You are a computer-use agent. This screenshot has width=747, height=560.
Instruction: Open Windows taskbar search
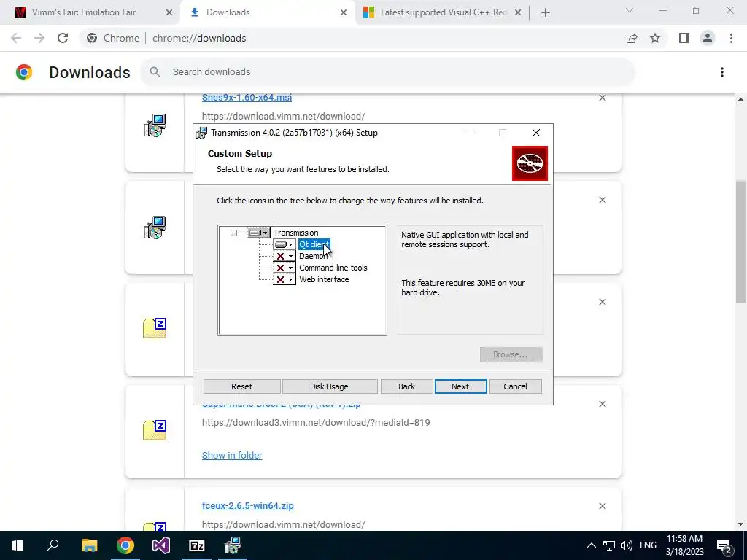click(x=53, y=545)
